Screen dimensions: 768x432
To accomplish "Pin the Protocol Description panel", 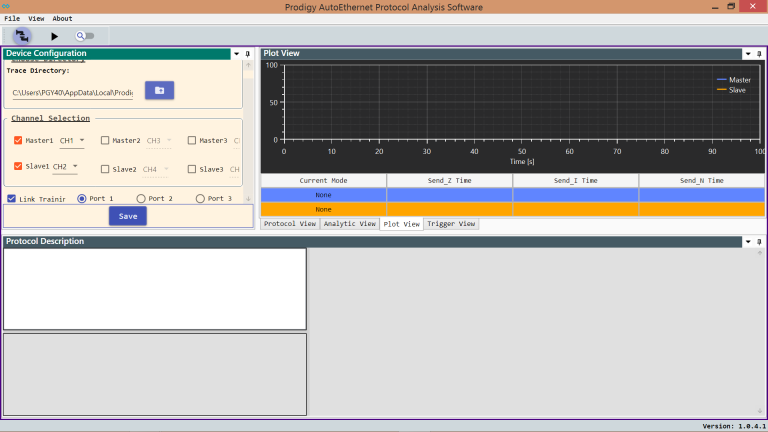I will click(x=759, y=241).
